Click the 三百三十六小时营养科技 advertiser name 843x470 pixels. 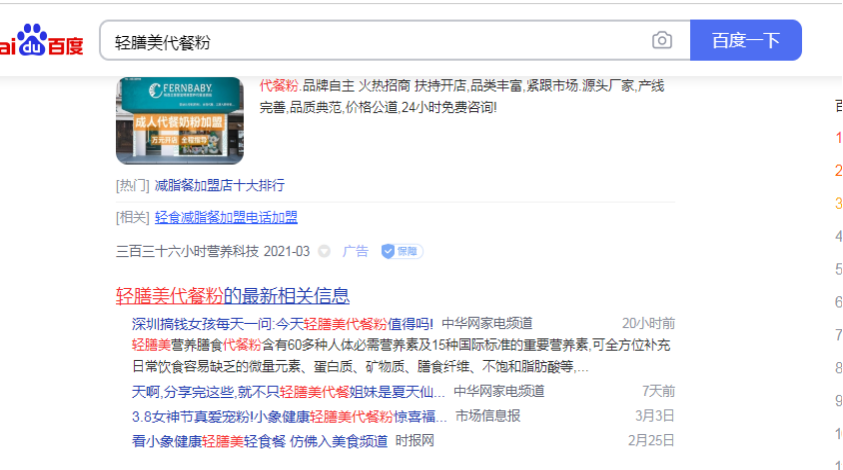(x=187, y=251)
